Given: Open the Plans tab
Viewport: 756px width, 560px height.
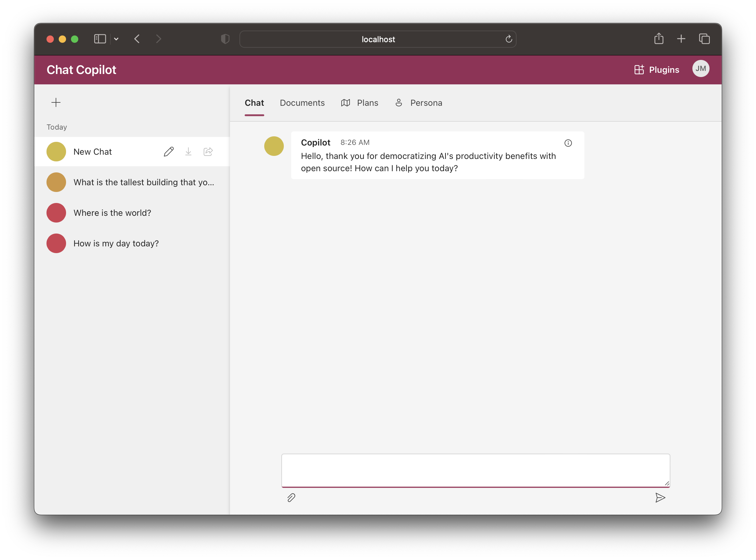Looking at the screenshot, I should pyautogui.click(x=360, y=103).
